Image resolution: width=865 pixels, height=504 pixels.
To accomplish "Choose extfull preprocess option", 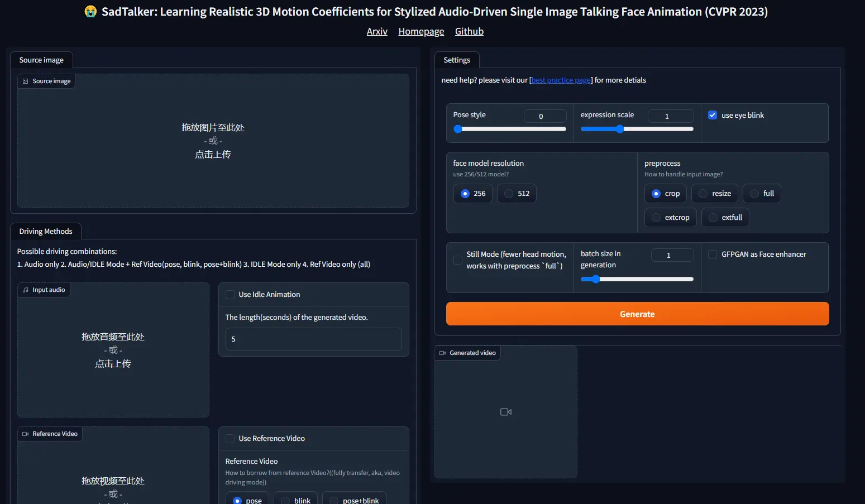I will click(x=725, y=217).
